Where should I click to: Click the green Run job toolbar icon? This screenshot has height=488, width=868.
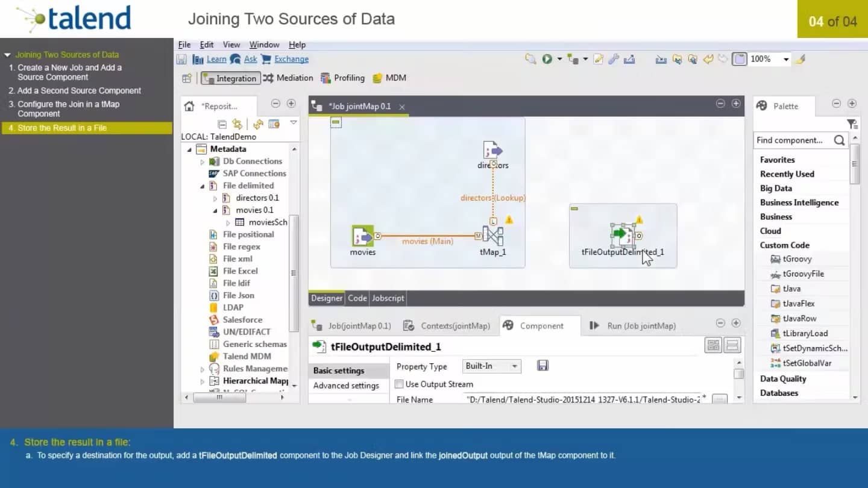coord(547,59)
